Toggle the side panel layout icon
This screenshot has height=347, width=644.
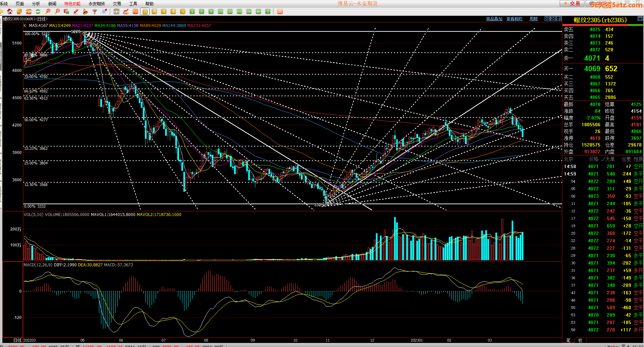tap(559, 19)
